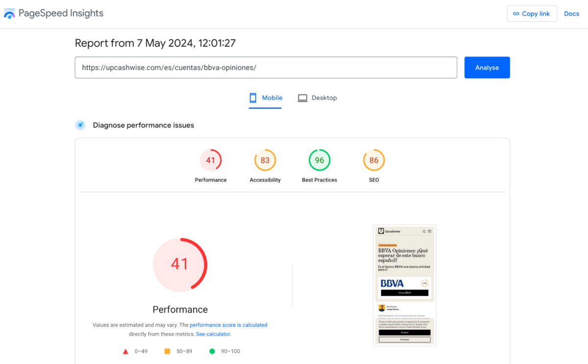Click the green circle 90–100 legend icon
588x364 pixels.
tap(212, 351)
